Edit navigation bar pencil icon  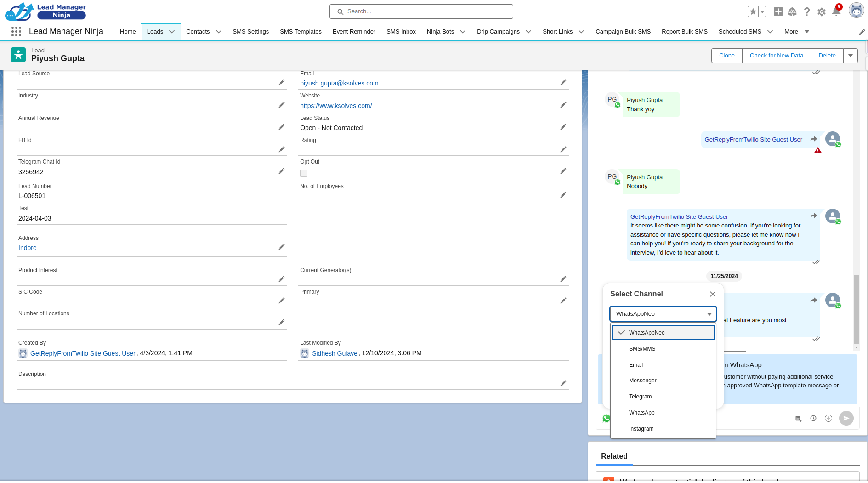862,32
